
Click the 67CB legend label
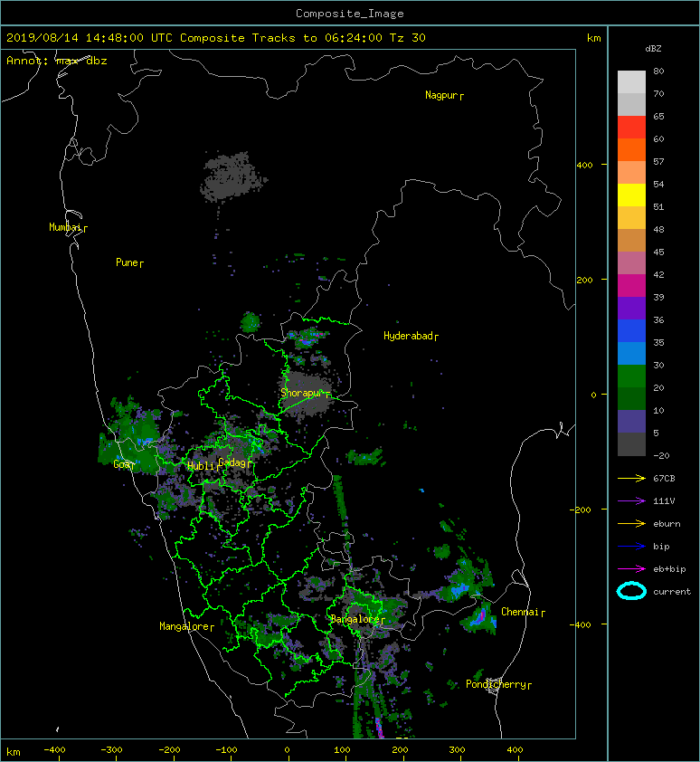[x=664, y=479]
